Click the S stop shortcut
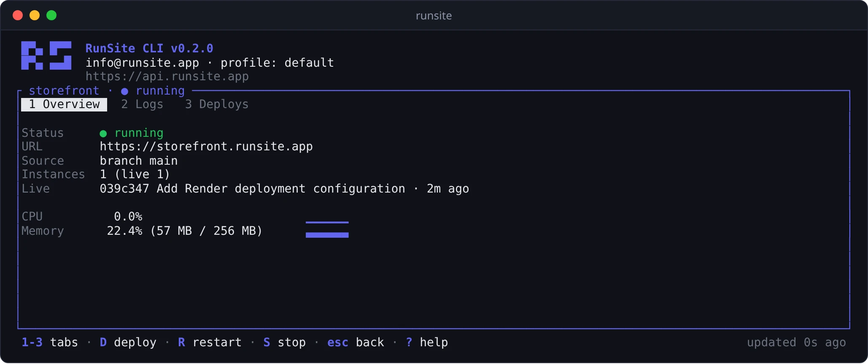 pyautogui.click(x=285, y=342)
